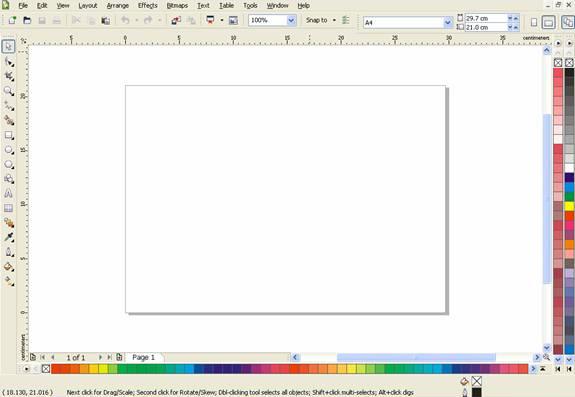
Task: Select the Fill bucket tool
Action: (x=9, y=266)
